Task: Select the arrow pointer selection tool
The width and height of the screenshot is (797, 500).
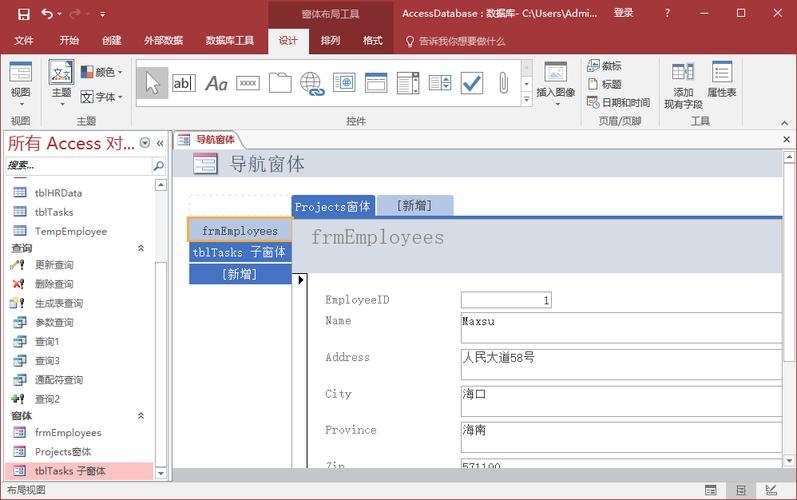Action: pos(152,83)
